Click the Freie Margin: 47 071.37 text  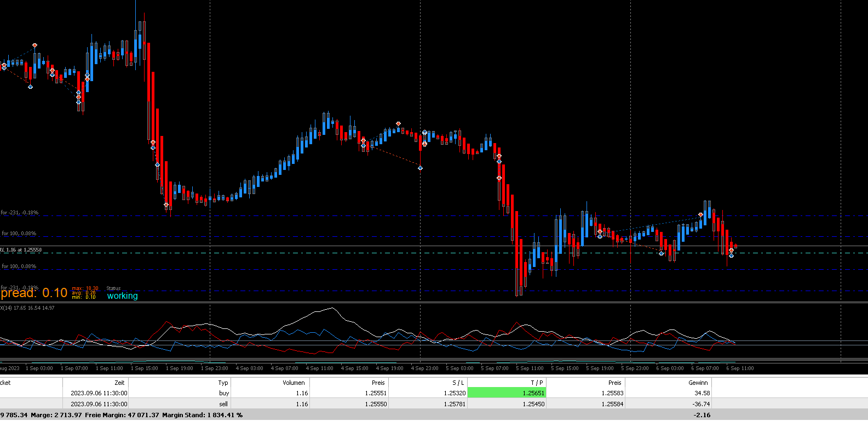[122, 415]
